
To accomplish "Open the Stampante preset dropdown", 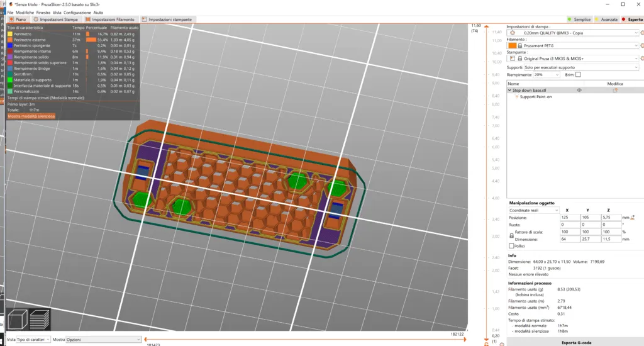I will point(574,59).
